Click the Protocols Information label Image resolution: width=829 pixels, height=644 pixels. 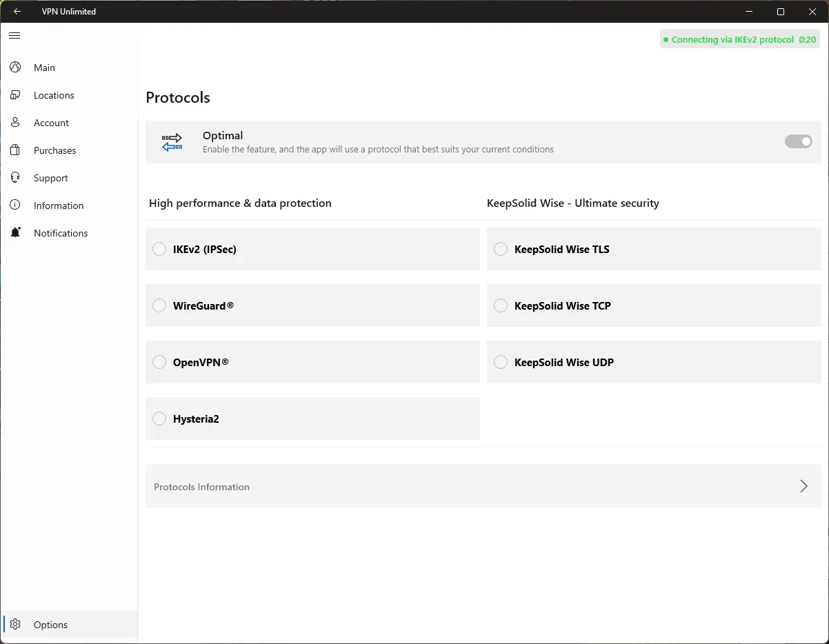point(201,487)
